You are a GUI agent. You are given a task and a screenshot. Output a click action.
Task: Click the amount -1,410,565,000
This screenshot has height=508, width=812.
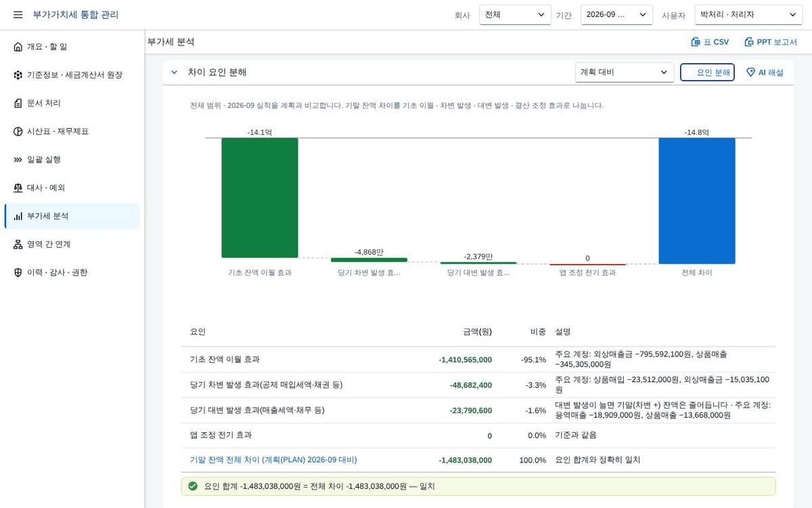pyautogui.click(x=465, y=360)
